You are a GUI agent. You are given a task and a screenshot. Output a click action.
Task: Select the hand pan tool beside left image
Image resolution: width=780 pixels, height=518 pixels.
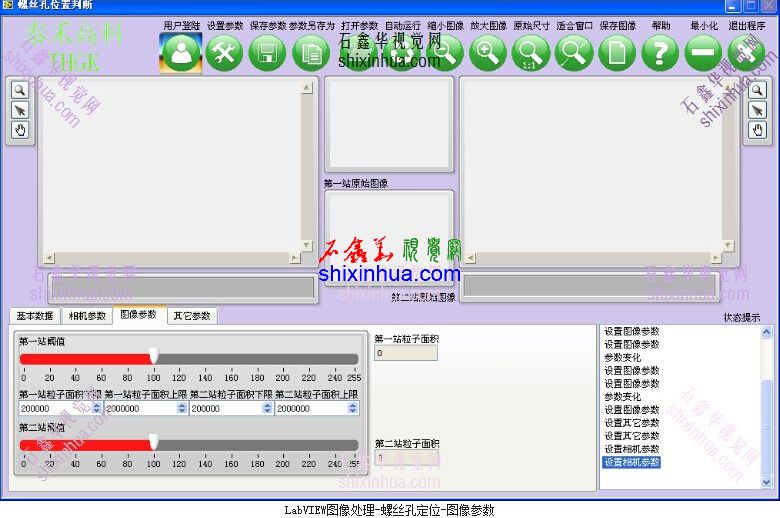[20, 130]
